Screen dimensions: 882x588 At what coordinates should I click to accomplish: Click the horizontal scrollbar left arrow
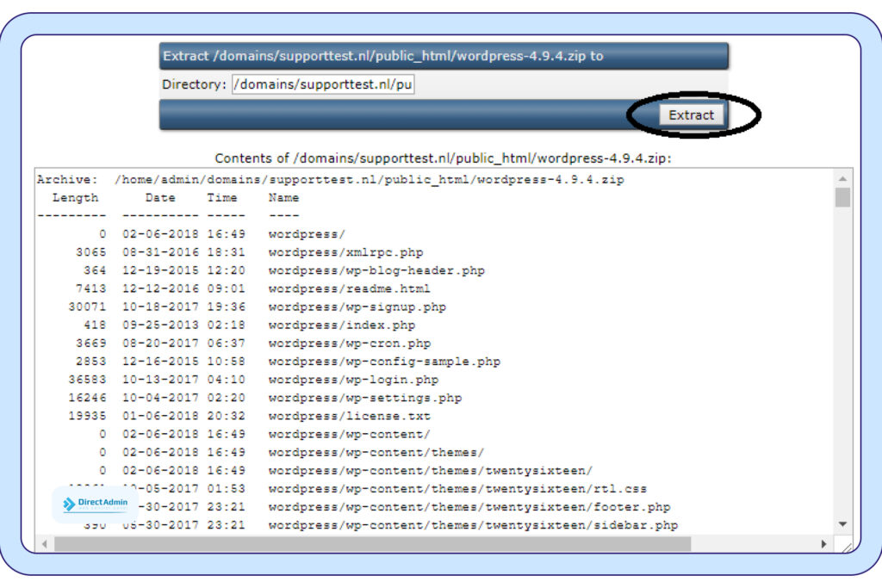(x=45, y=543)
